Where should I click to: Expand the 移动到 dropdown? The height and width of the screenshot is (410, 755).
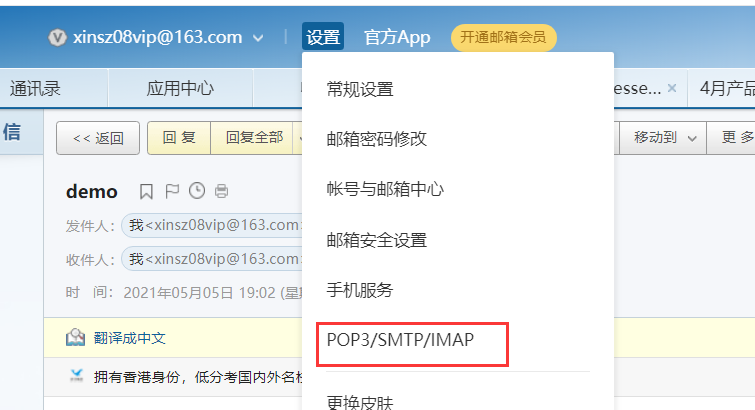[x=664, y=138]
